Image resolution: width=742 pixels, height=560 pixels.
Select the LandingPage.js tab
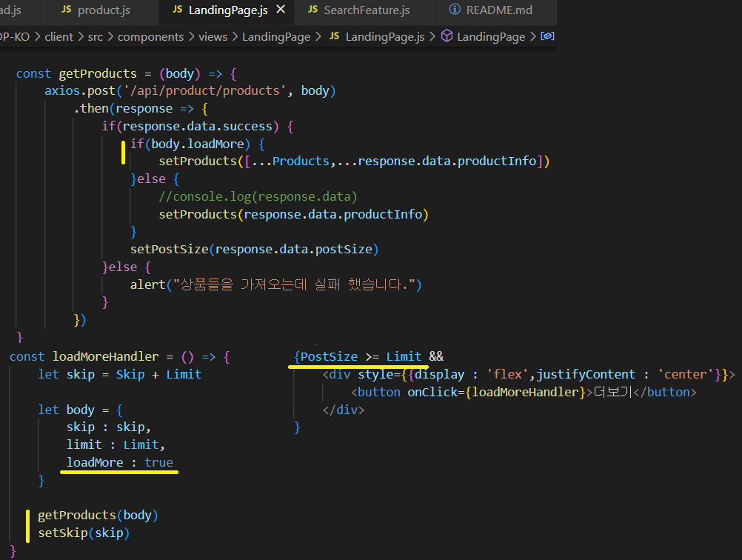(x=228, y=10)
